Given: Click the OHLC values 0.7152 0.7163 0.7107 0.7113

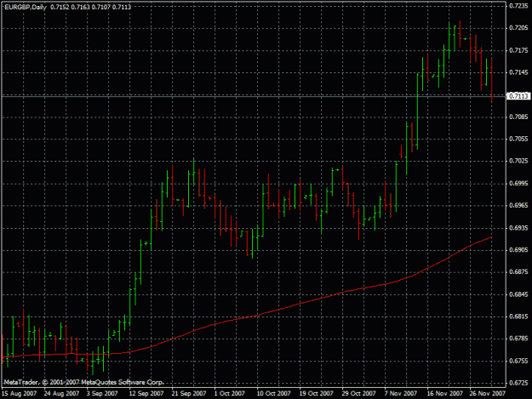Looking at the screenshot, I should (x=90, y=7).
